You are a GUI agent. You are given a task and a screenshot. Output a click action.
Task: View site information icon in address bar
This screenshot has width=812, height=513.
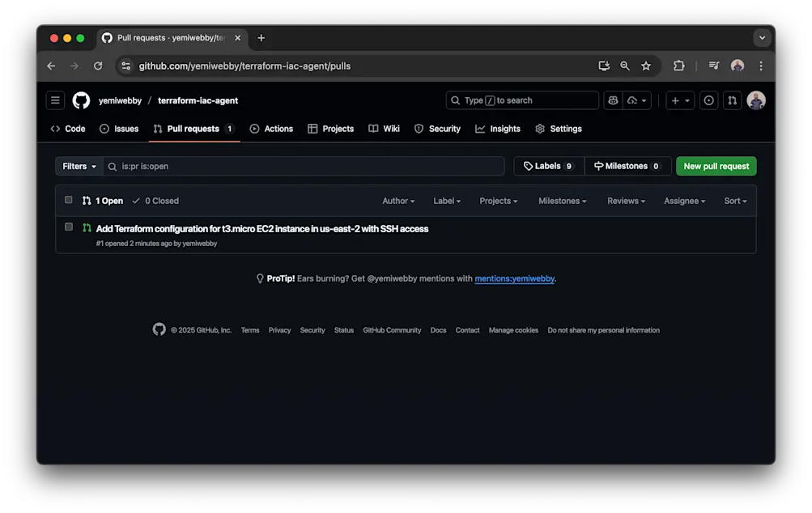[x=125, y=66]
